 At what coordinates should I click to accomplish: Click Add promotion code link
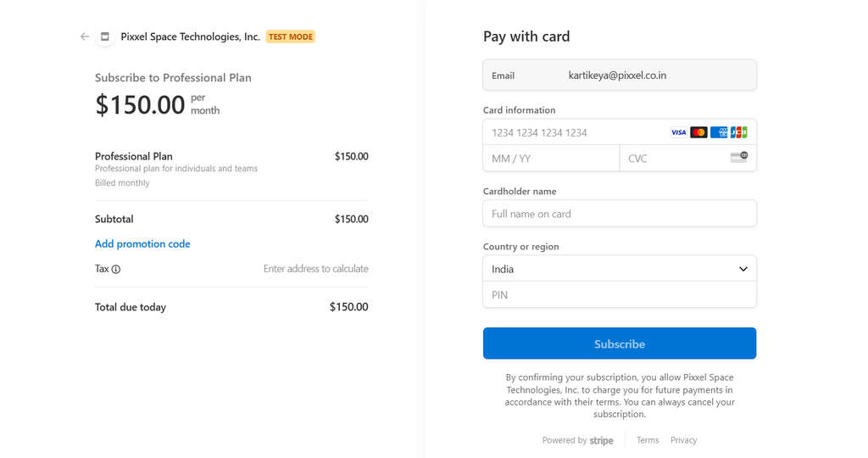(142, 243)
